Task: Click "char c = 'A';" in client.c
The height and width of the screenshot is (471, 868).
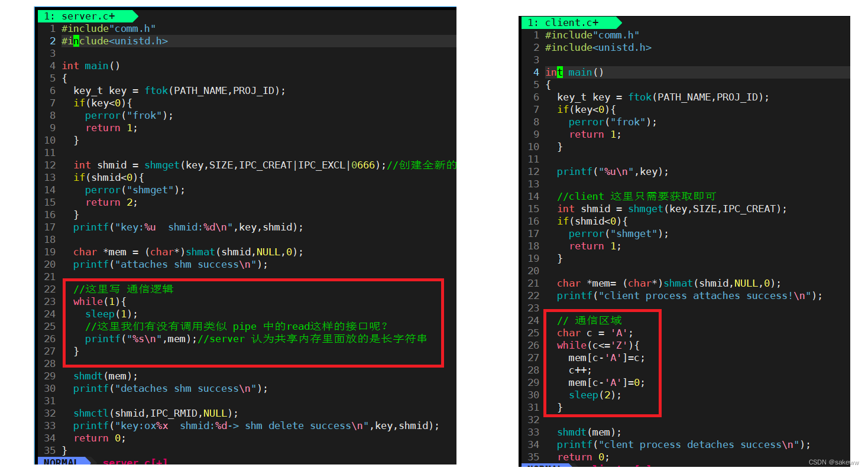Action: click(595, 333)
